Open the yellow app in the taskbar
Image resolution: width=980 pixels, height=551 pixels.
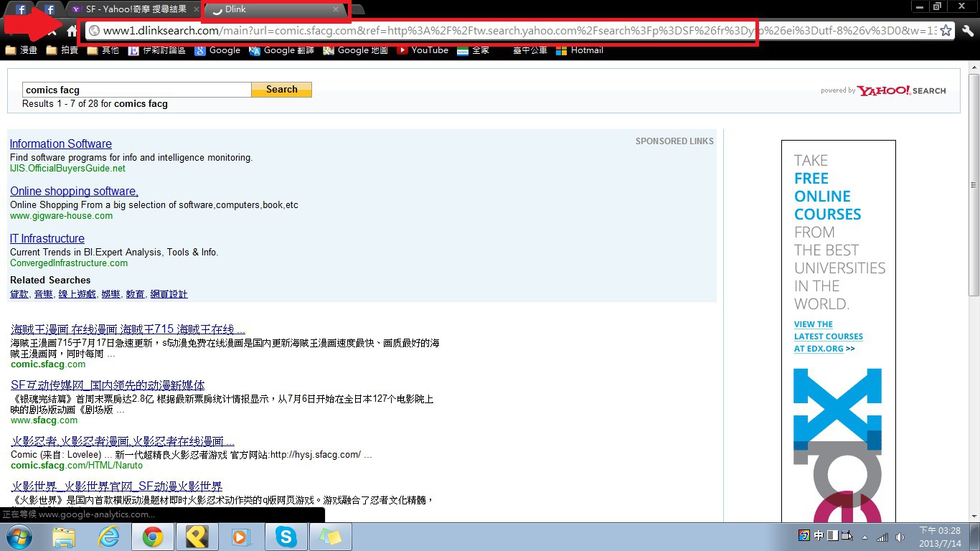click(x=197, y=537)
